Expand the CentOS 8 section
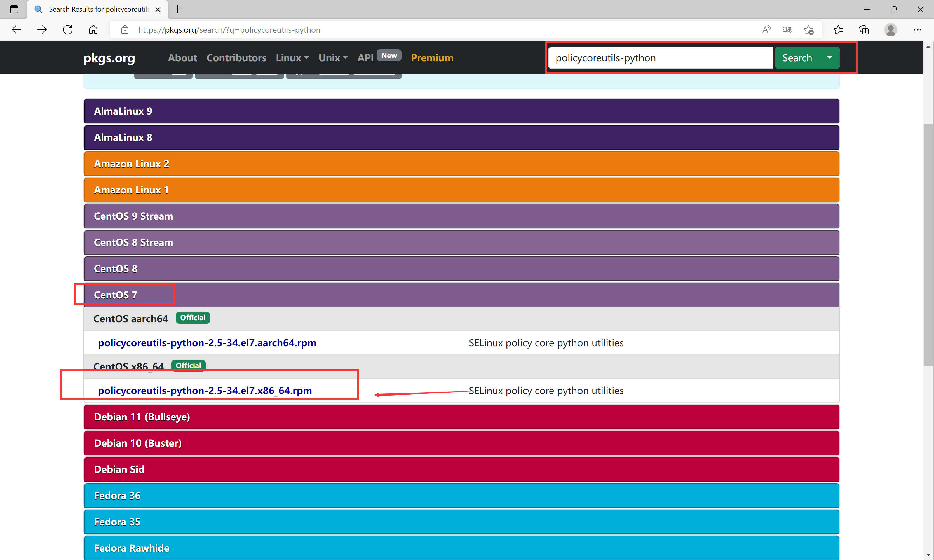The height and width of the screenshot is (560, 934). 461,268
